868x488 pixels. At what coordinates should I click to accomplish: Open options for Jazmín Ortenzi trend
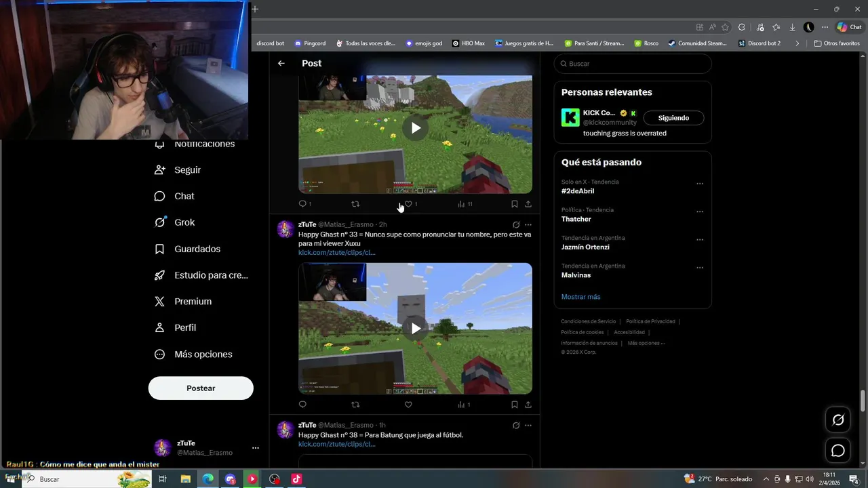point(700,240)
